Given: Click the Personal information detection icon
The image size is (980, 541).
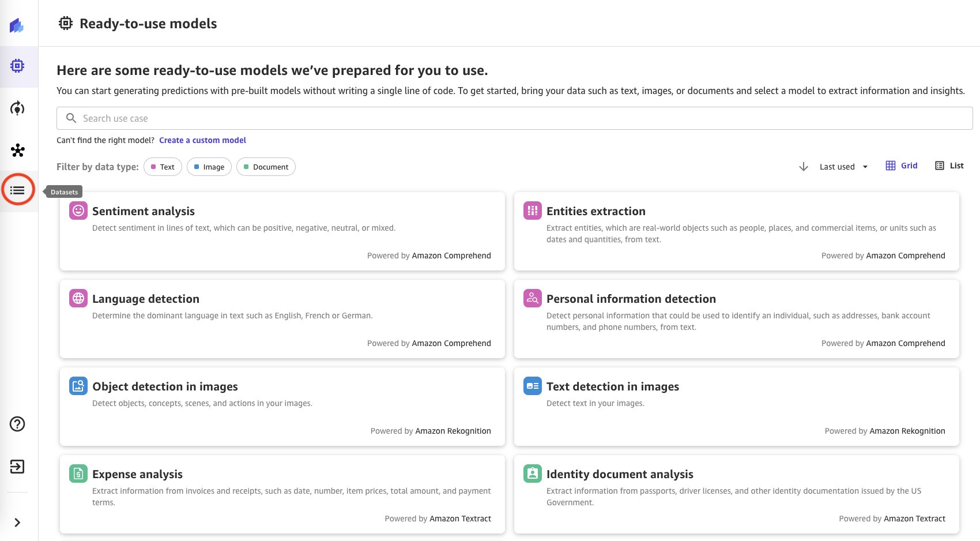Looking at the screenshot, I should [x=533, y=298].
